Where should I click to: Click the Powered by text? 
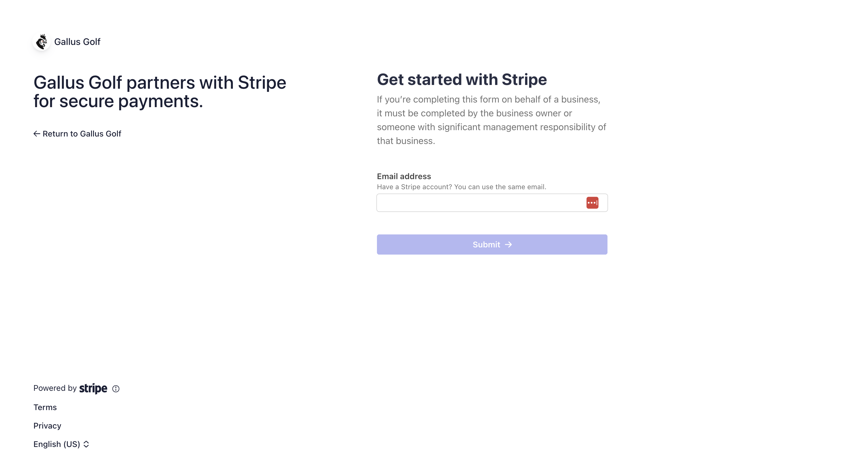click(x=55, y=388)
